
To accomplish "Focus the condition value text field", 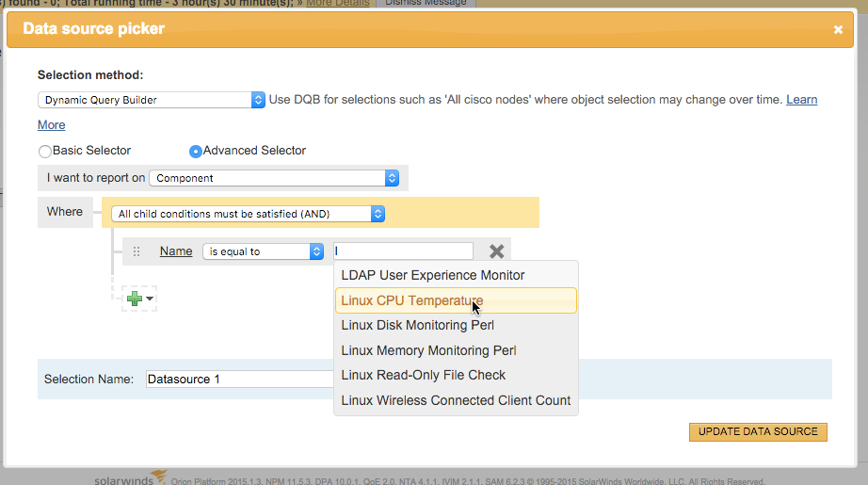I will pyautogui.click(x=403, y=251).
